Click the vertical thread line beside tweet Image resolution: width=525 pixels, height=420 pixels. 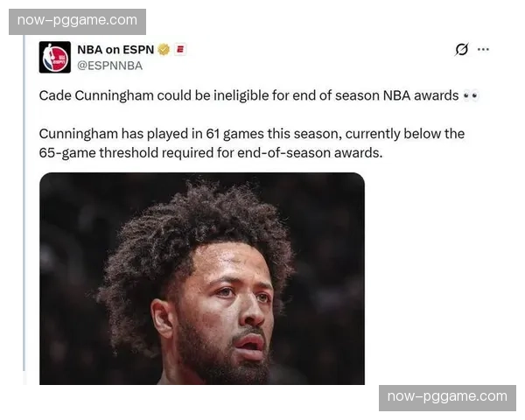pyautogui.click(x=24, y=203)
